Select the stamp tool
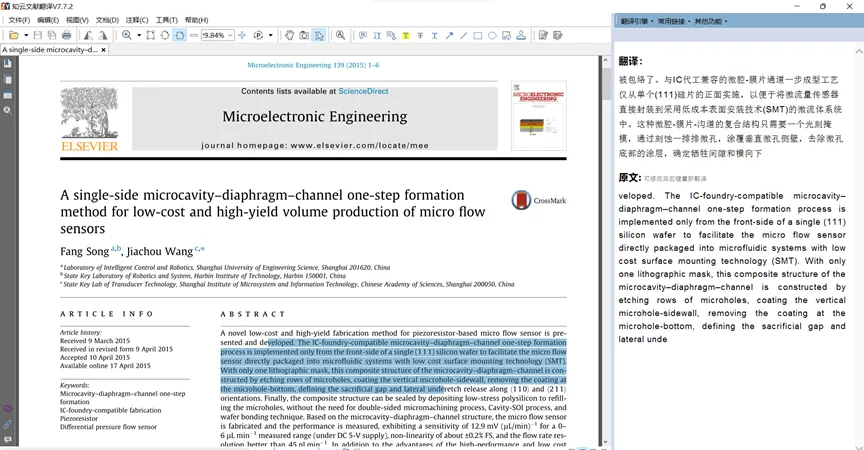The width and height of the screenshot is (864, 450). point(521,35)
